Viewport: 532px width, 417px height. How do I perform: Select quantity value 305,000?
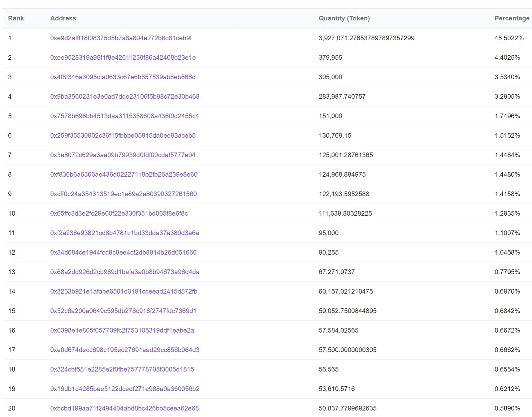(331, 77)
